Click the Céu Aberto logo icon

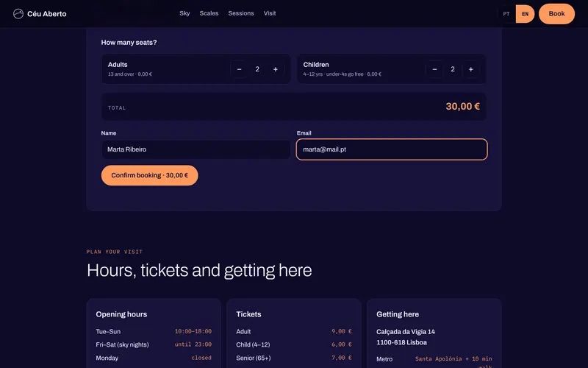pyautogui.click(x=18, y=14)
